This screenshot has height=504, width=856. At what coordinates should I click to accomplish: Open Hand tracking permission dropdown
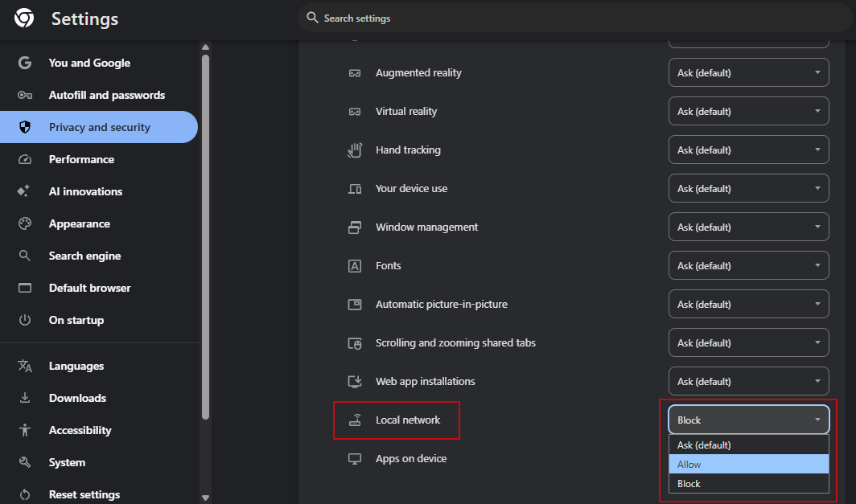(748, 150)
